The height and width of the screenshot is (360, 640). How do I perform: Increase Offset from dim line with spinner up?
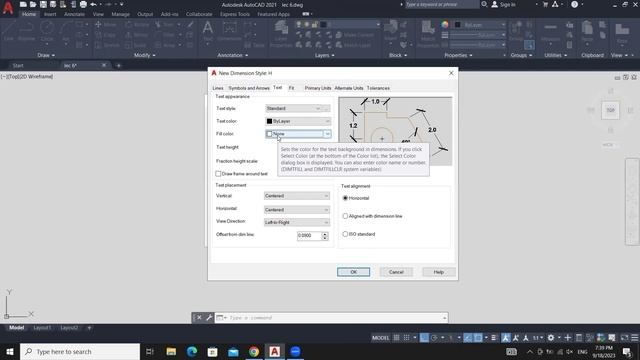(325, 233)
